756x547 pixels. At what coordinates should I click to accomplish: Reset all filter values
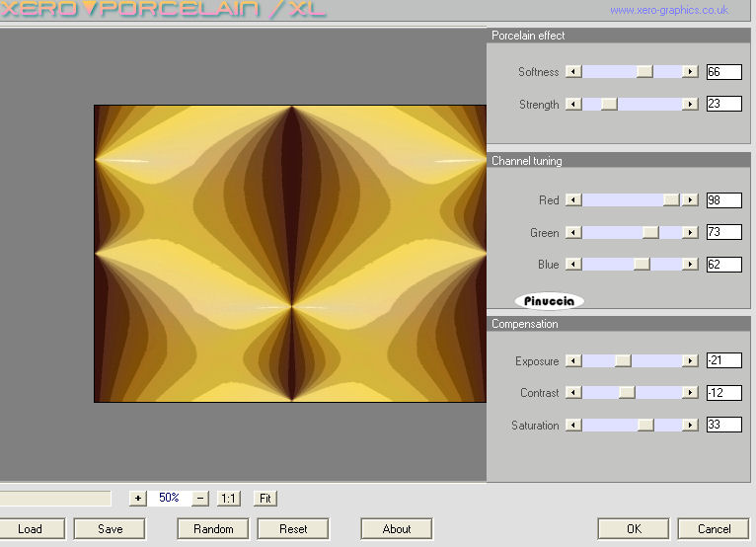tap(293, 529)
